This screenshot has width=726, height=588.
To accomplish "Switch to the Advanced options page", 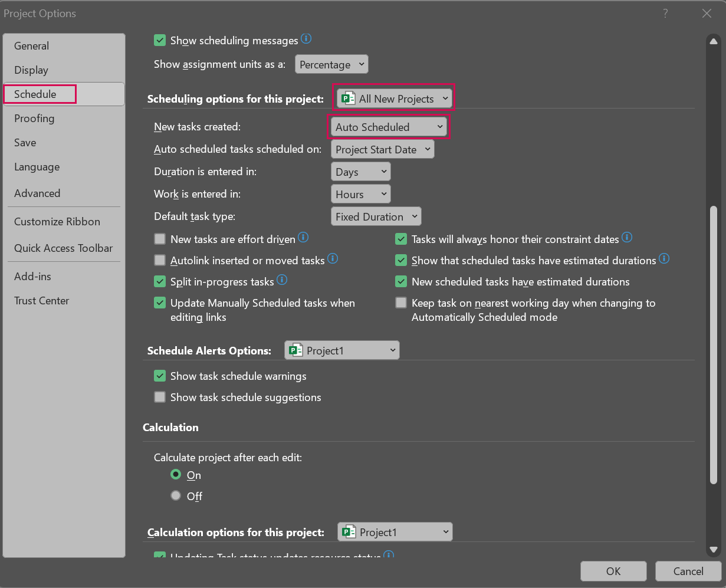I will tap(37, 193).
